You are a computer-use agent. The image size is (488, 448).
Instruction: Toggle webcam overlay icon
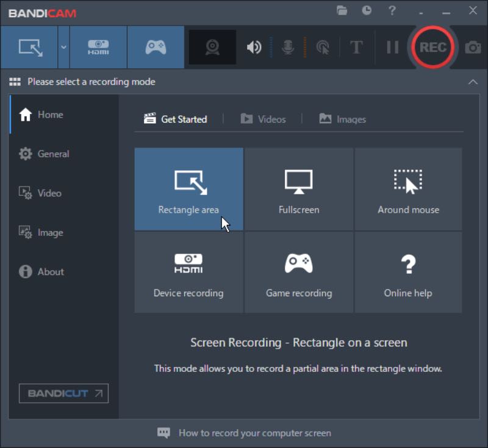pos(212,47)
